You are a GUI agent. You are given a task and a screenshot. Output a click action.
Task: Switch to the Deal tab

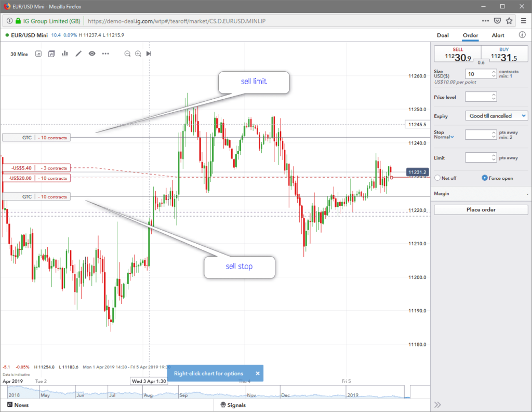[x=443, y=35]
